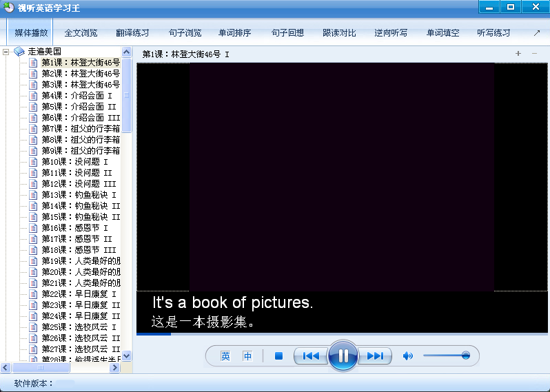Click the document icon of 第23课
Screen dimensions: 550x392
coord(33,305)
